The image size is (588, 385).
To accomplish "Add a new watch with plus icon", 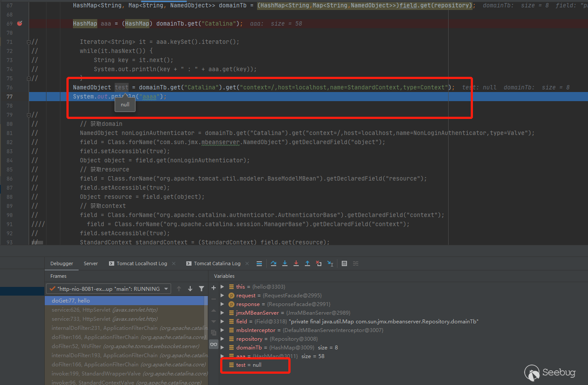I will coord(213,288).
